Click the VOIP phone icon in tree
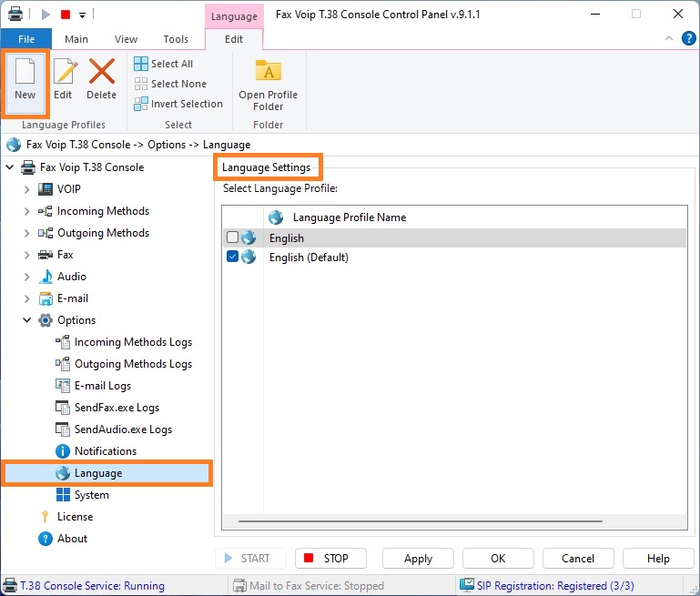 pyautogui.click(x=46, y=189)
